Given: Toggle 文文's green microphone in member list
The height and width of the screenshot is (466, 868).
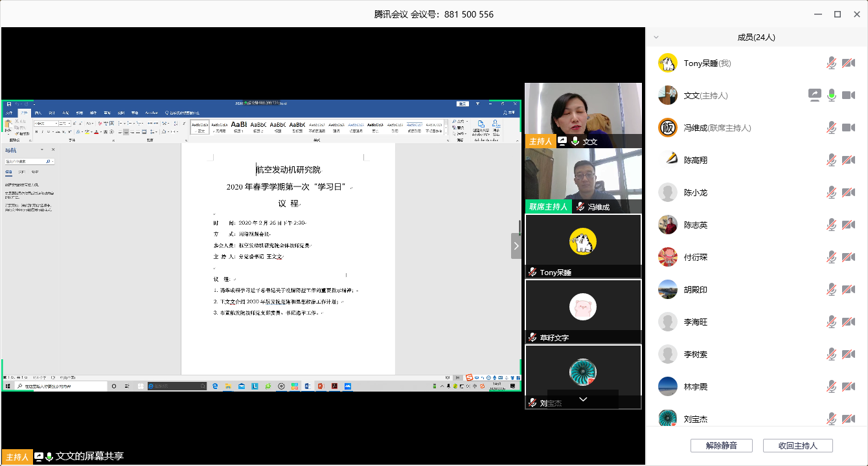Looking at the screenshot, I should point(832,95).
